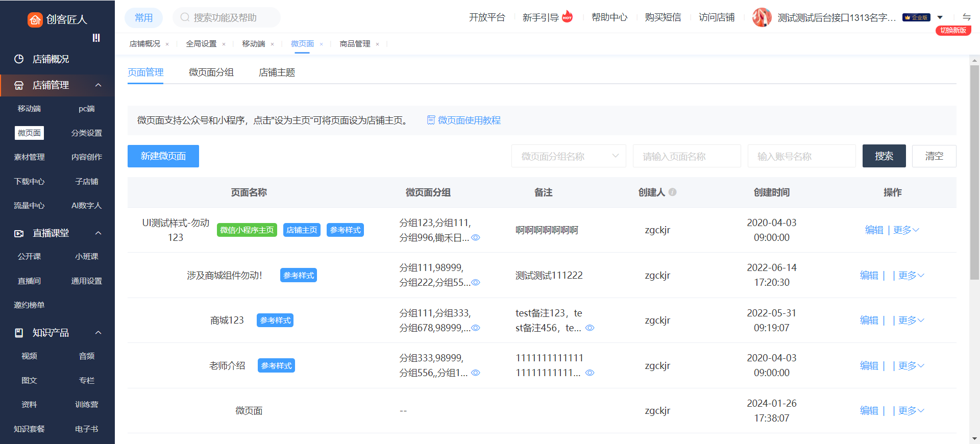This screenshot has height=444, width=980.
Task: Show full groups for 商城123 row eye icon
Action: (x=476, y=328)
